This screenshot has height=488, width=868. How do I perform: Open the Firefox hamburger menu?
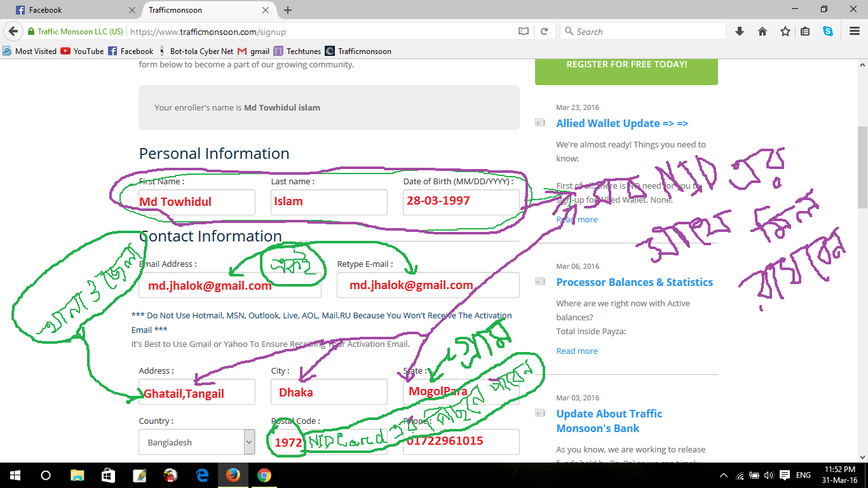pos(855,31)
